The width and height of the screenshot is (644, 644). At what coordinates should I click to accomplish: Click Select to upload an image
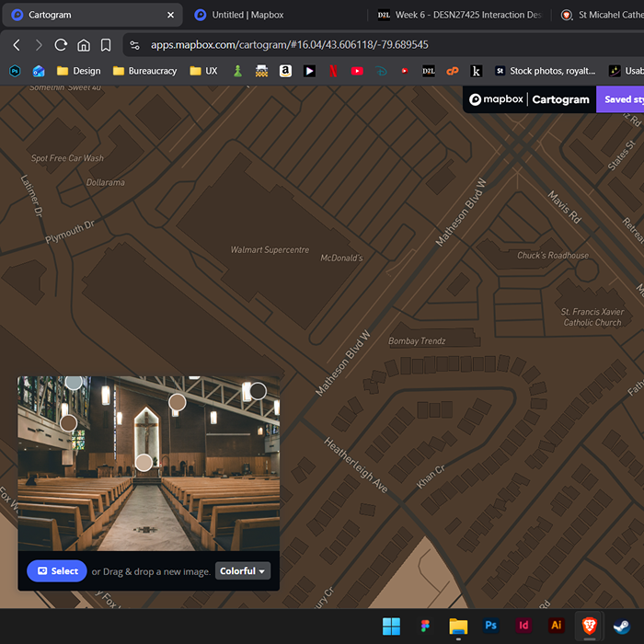tap(57, 571)
